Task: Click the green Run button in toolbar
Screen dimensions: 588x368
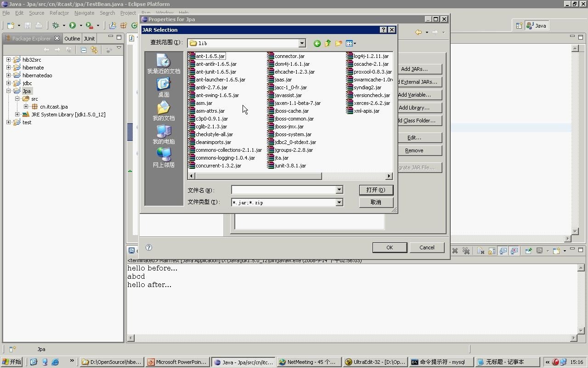Action: (x=73, y=26)
